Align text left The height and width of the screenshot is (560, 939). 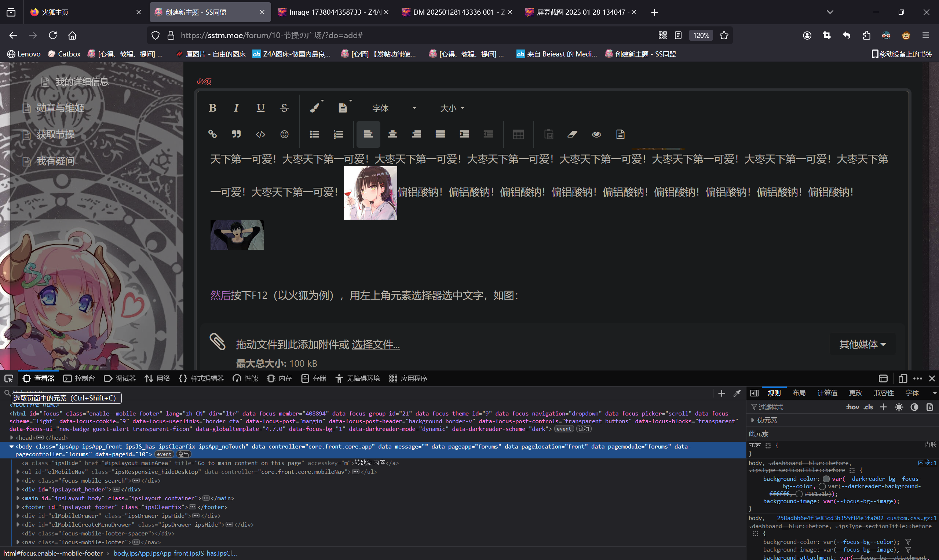tap(368, 134)
